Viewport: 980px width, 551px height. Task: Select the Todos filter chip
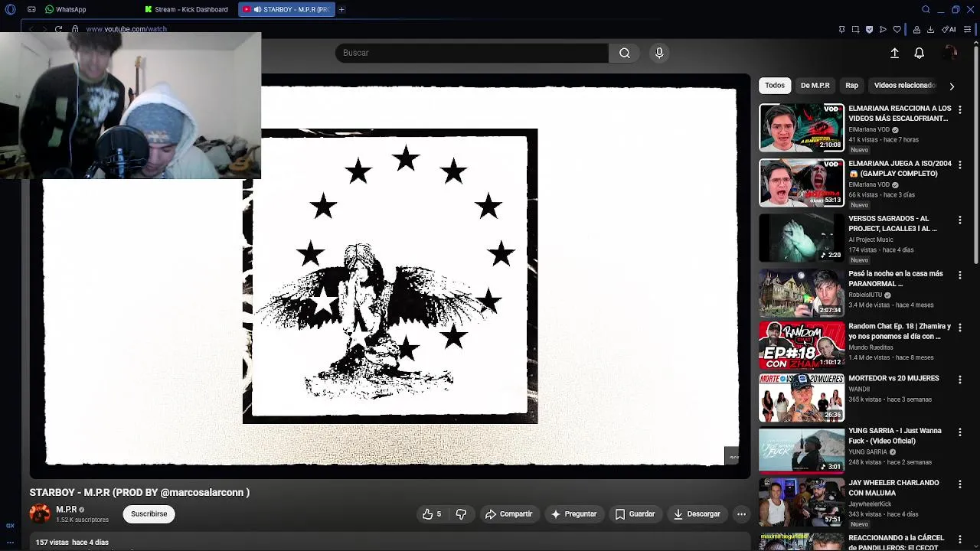(x=775, y=86)
